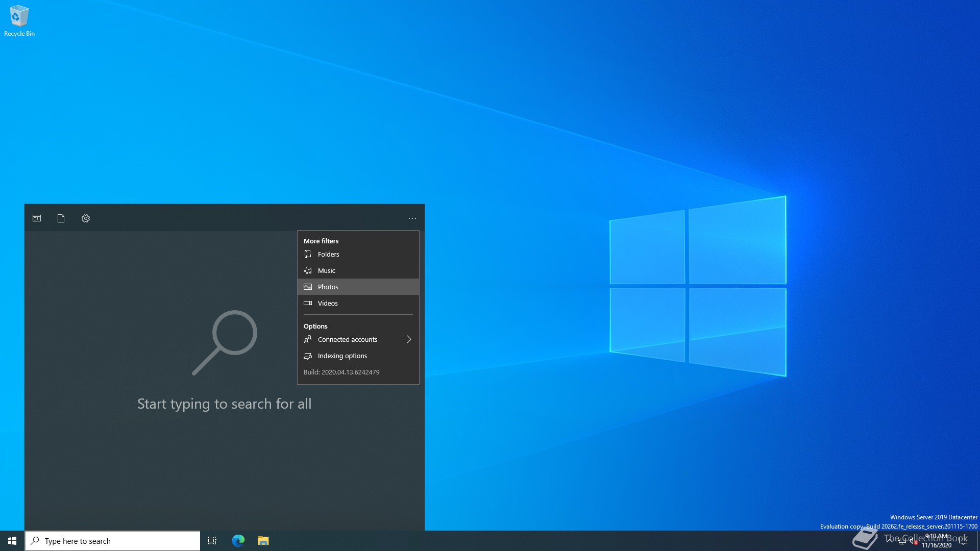The height and width of the screenshot is (551, 980).
Task: Show hidden system tray icons
Action: tap(890, 541)
